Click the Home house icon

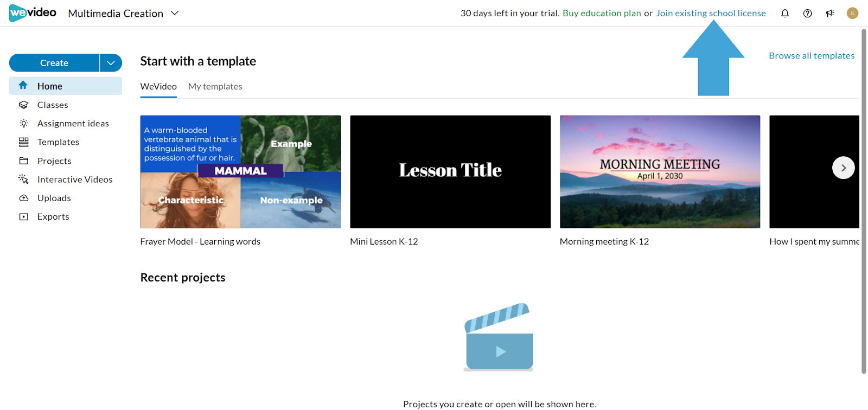pos(23,86)
